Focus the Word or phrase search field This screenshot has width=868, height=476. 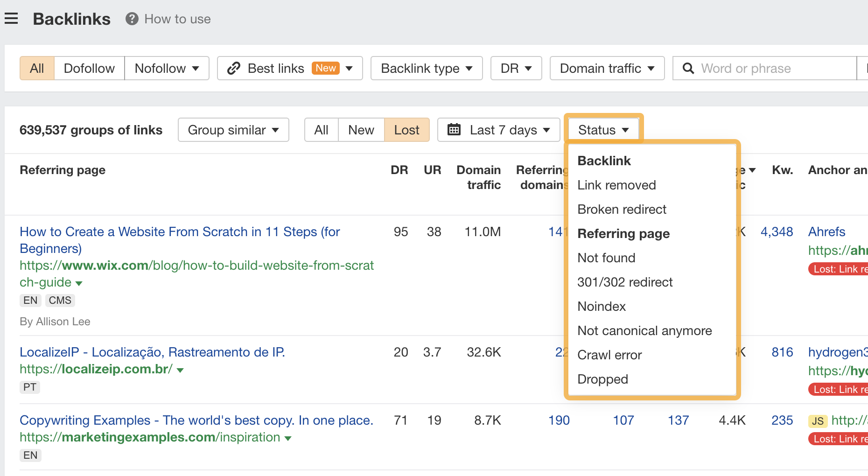[764, 69]
